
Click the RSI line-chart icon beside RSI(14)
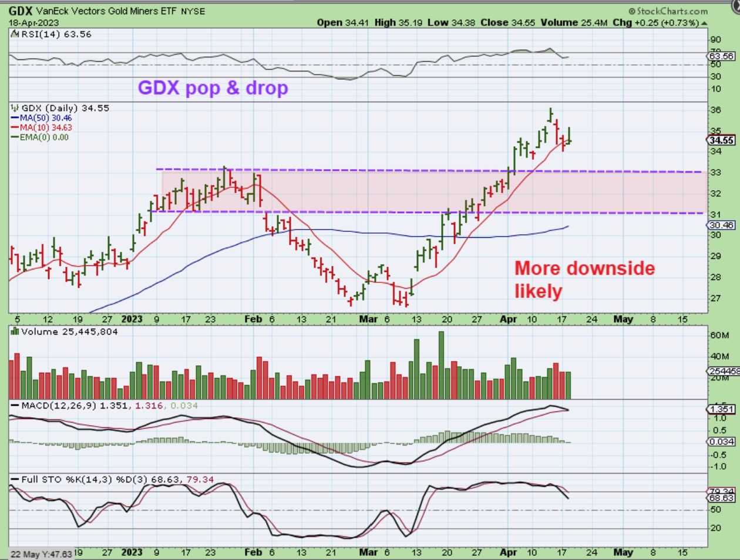pyautogui.click(x=15, y=35)
